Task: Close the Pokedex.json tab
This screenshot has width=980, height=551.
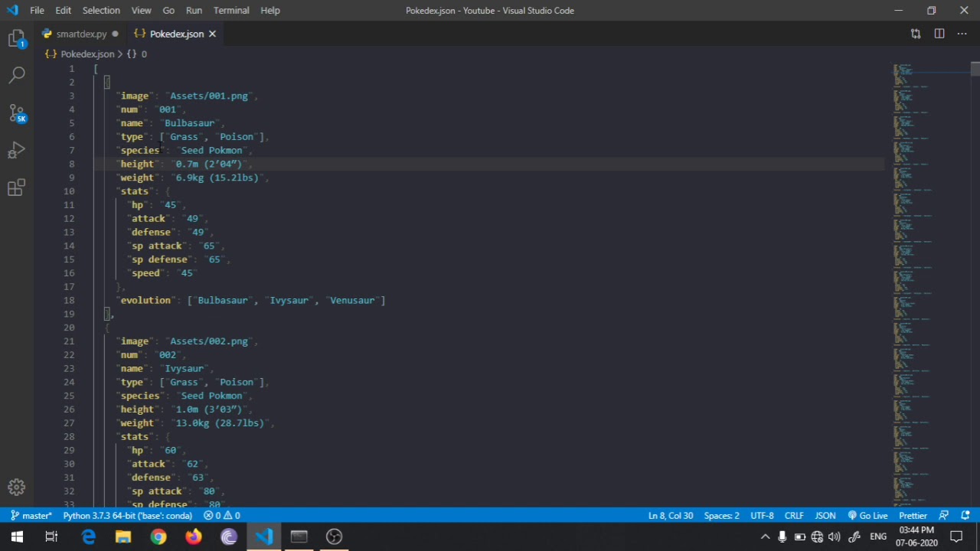Action: (212, 34)
